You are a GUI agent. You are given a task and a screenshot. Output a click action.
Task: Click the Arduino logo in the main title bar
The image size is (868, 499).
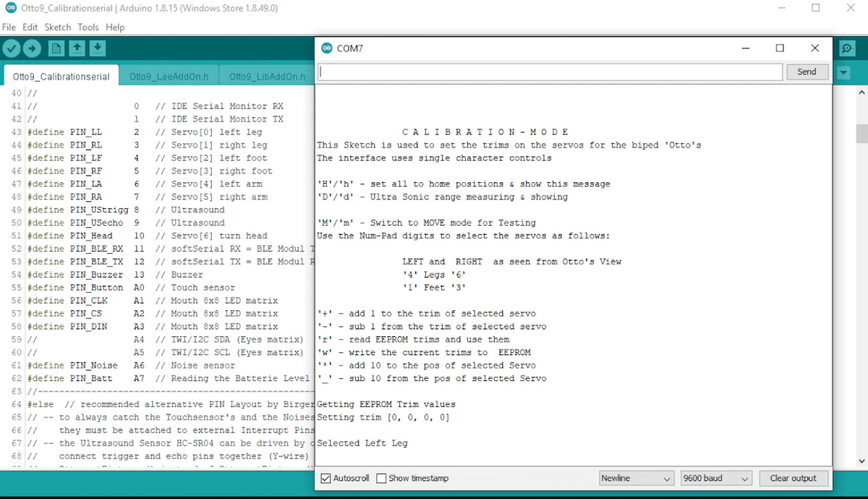point(11,9)
